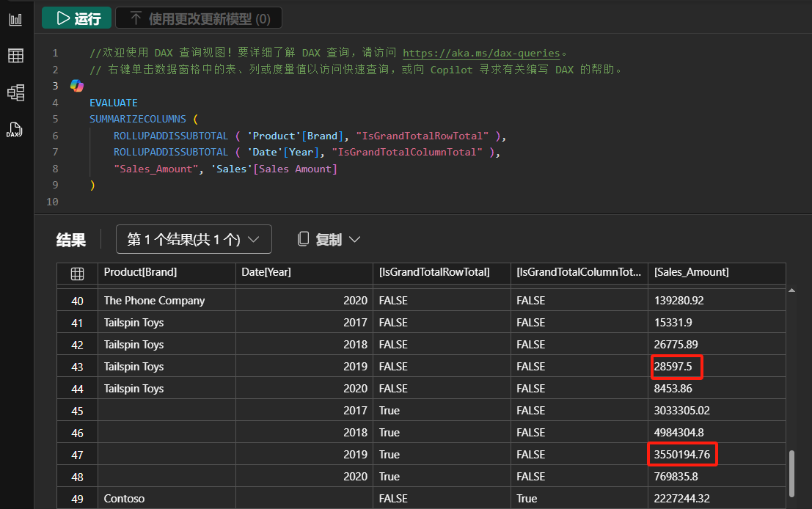Click True in row 49 column total
Image resolution: width=812 pixels, height=509 pixels.
point(527,499)
